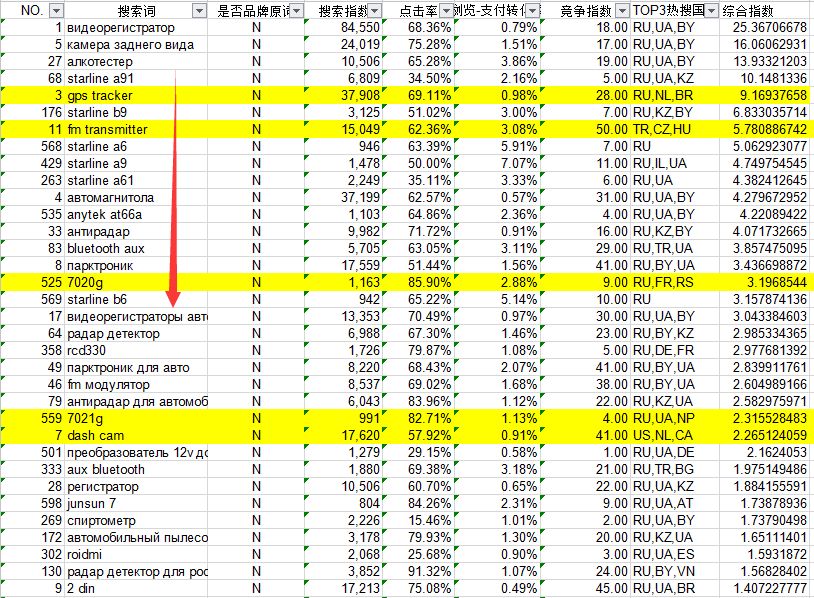The width and height of the screenshot is (814, 598).
Task: Select the cell 'спиртометр'
Action: [136, 521]
